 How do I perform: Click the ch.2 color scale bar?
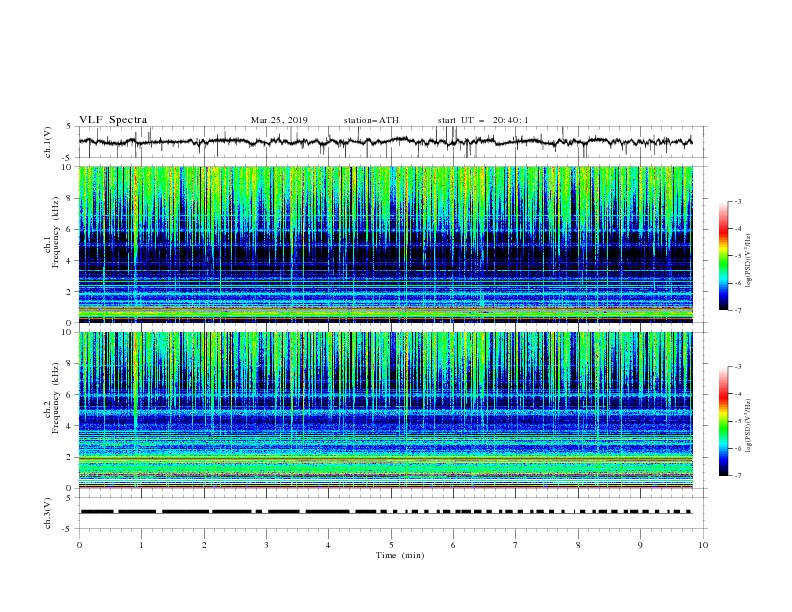coord(723,421)
